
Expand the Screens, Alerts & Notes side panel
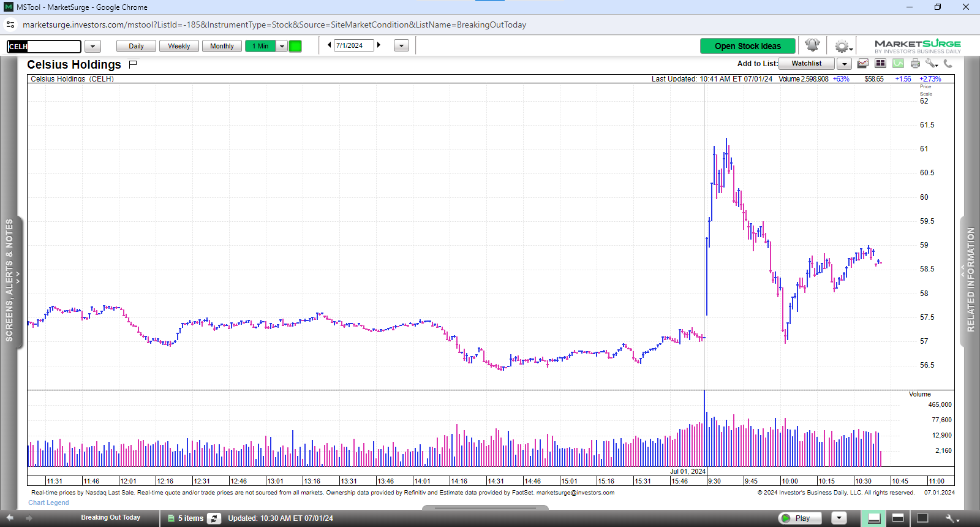click(12, 282)
